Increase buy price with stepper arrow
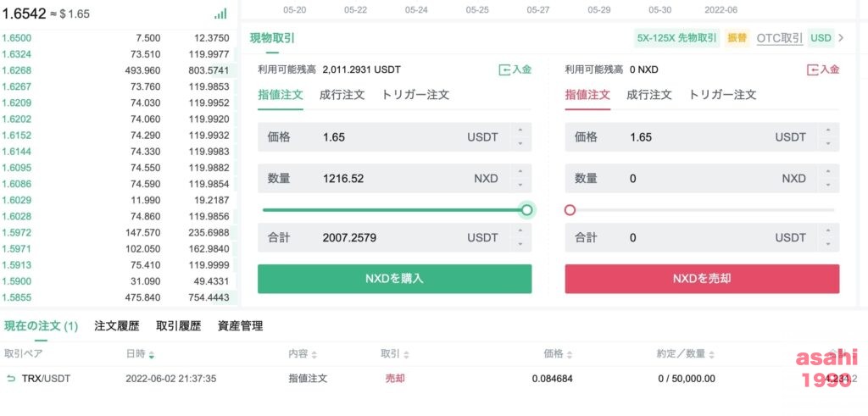Viewport: 868px width, 416px height. [x=520, y=130]
